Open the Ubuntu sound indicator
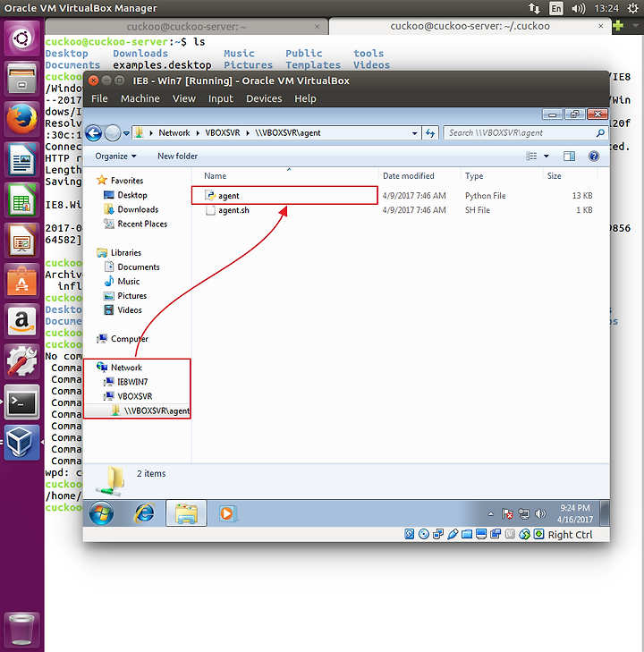This screenshot has width=644, height=652. pyautogui.click(x=578, y=8)
